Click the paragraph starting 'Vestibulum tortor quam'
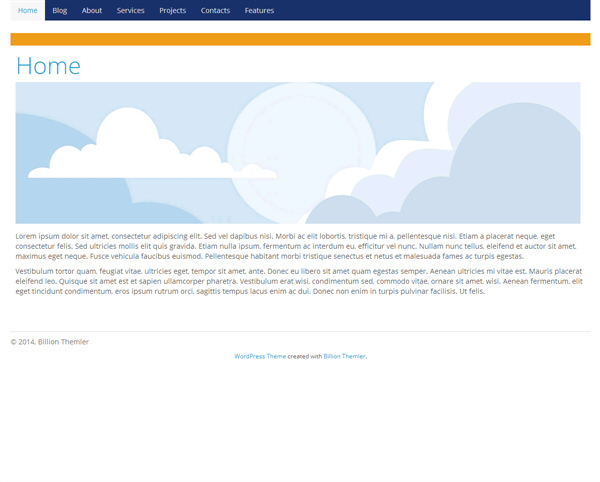Image resolution: width=600 pixels, height=482 pixels. point(299,281)
